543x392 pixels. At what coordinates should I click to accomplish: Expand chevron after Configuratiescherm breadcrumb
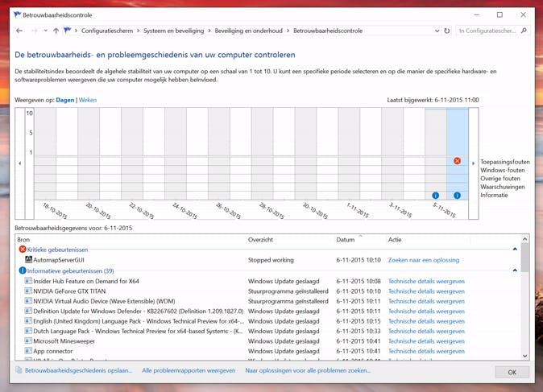(139, 31)
